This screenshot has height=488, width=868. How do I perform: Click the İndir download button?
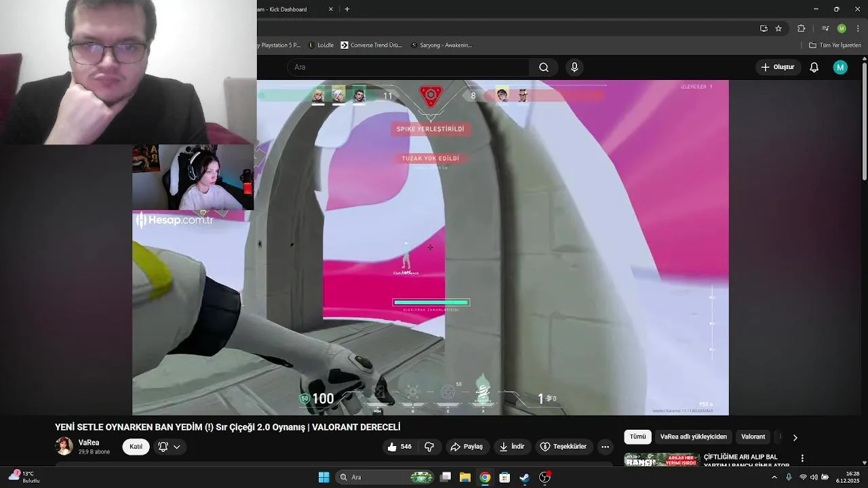pos(512,447)
